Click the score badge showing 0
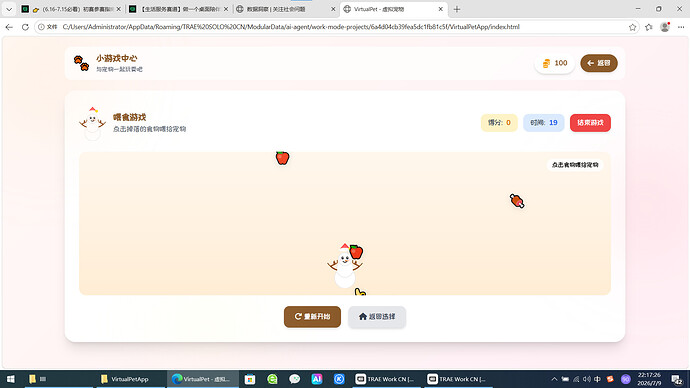This screenshot has width=690, height=388. pos(499,123)
